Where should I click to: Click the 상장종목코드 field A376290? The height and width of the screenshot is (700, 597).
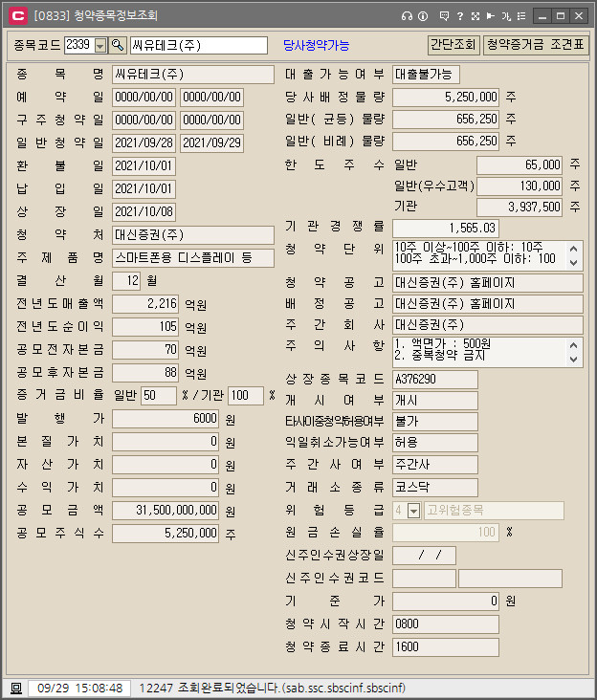[435, 380]
